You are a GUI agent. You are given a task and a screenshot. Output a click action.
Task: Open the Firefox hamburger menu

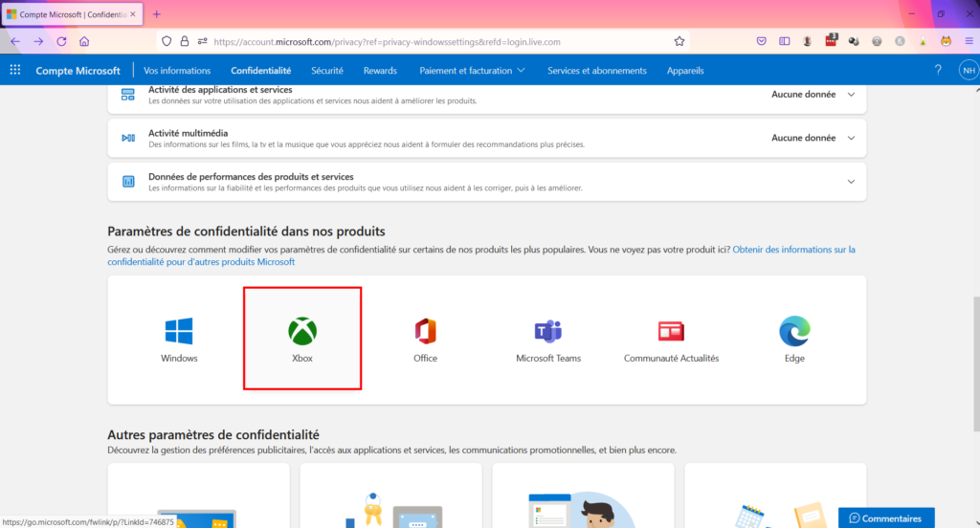969,41
